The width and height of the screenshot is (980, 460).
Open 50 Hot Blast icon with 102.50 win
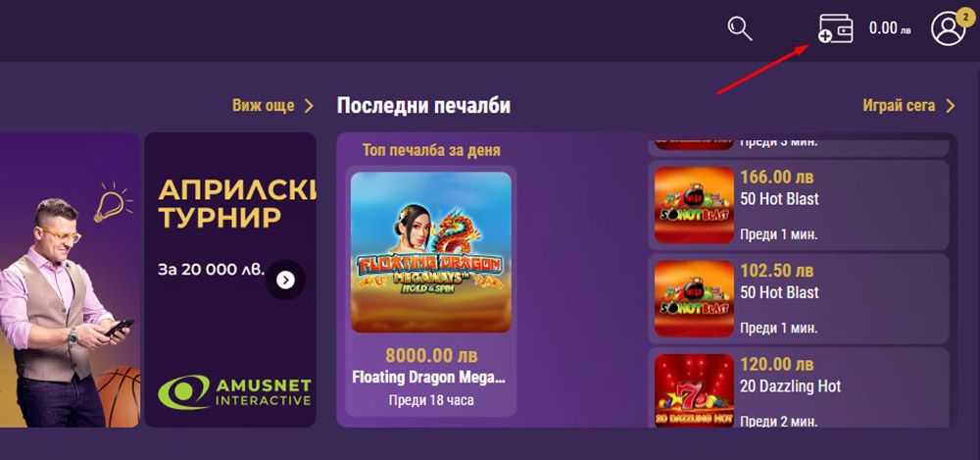(x=694, y=299)
